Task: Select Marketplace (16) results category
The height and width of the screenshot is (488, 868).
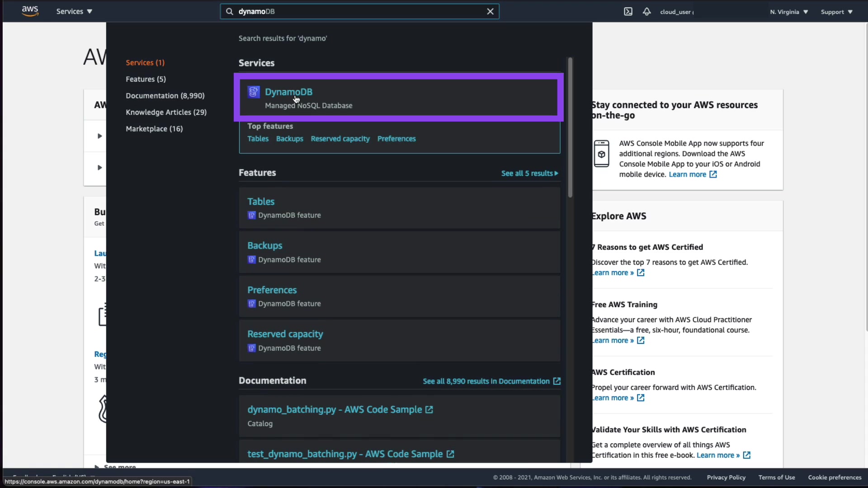Action: click(x=154, y=129)
